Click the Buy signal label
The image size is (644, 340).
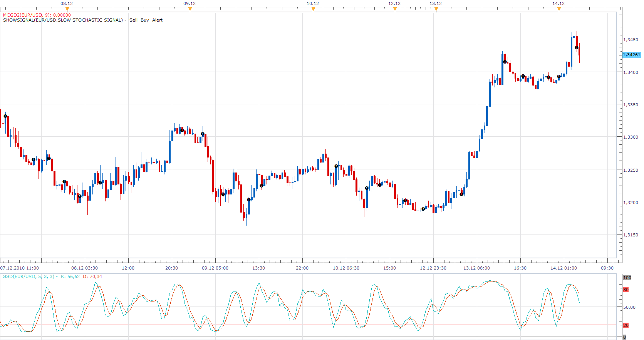click(145, 20)
